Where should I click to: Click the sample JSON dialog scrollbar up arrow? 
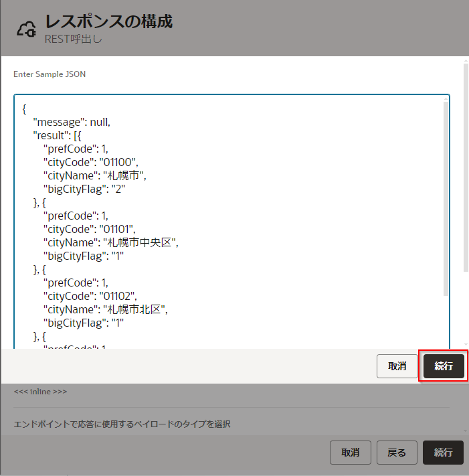point(465,61)
